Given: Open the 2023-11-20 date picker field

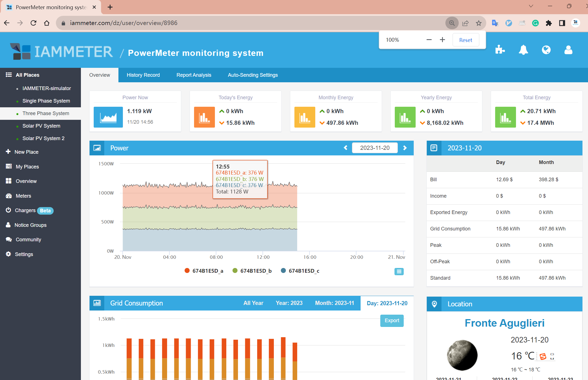Looking at the screenshot, I should click(375, 148).
